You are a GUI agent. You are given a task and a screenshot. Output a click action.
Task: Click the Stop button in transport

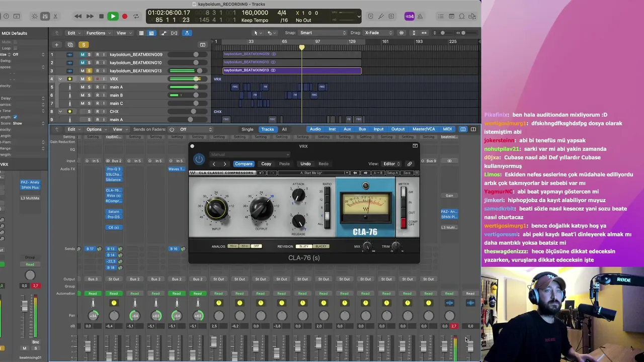[101, 16]
